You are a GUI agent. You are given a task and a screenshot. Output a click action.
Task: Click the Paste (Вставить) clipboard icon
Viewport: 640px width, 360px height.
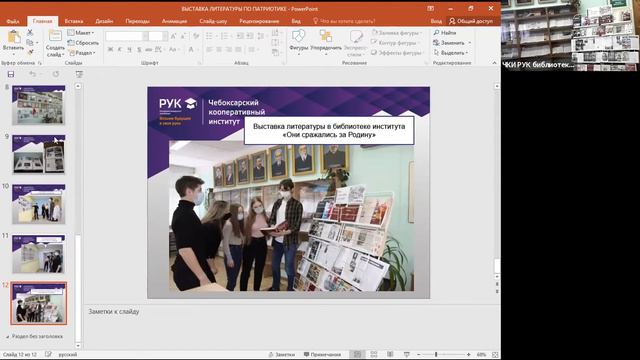pos(13,37)
